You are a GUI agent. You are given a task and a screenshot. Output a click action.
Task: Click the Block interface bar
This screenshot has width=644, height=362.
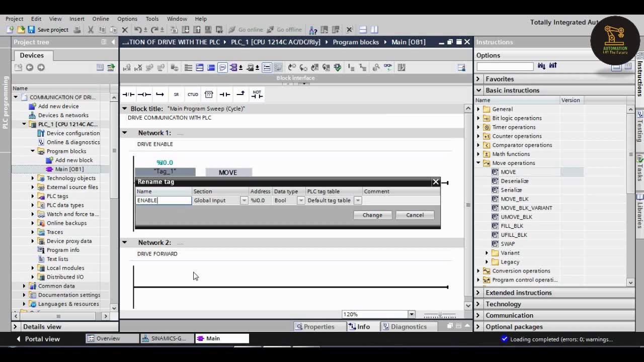click(295, 78)
